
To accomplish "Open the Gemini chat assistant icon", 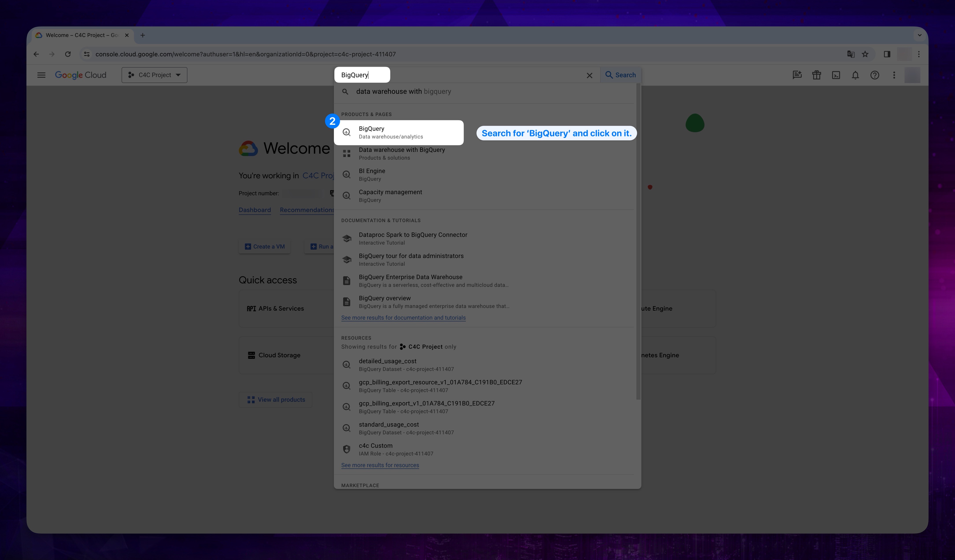I will click(797, 75).
